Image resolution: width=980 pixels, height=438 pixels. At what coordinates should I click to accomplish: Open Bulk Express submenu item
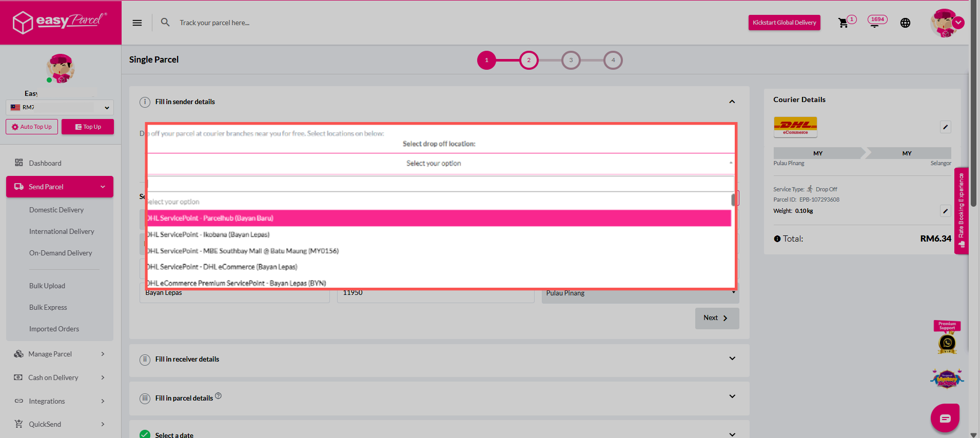point(48,307)
